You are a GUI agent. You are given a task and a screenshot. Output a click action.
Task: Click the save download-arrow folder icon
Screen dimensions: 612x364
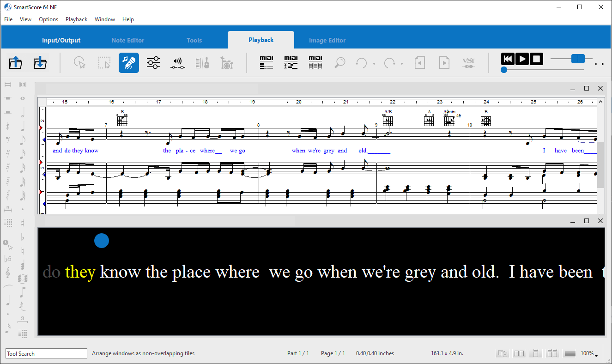tap(40, 62)
